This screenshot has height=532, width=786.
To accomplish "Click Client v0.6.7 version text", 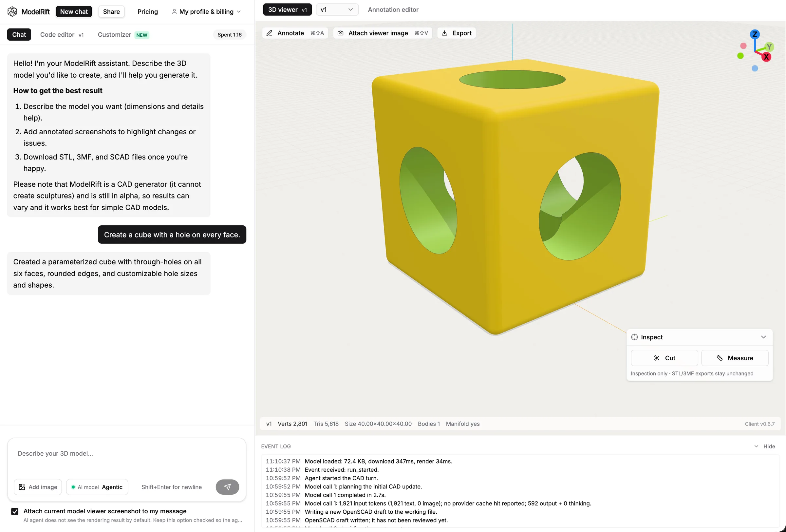I will (759, 424).
